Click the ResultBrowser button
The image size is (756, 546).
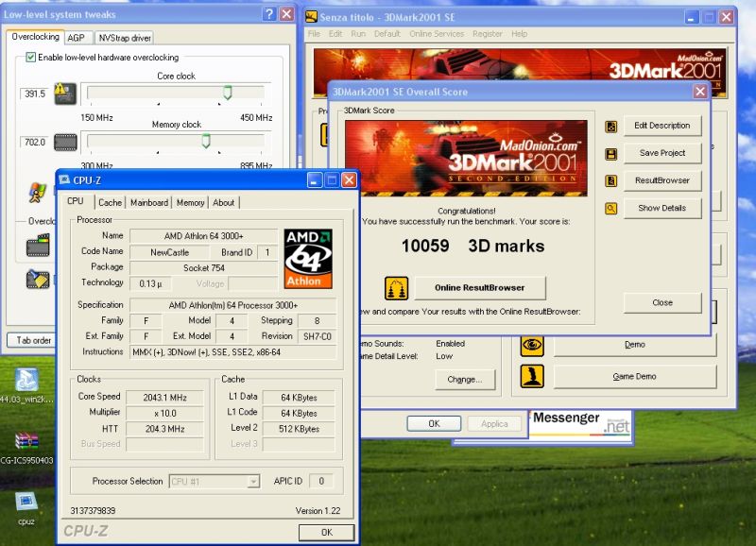click(x=662, y=180)
